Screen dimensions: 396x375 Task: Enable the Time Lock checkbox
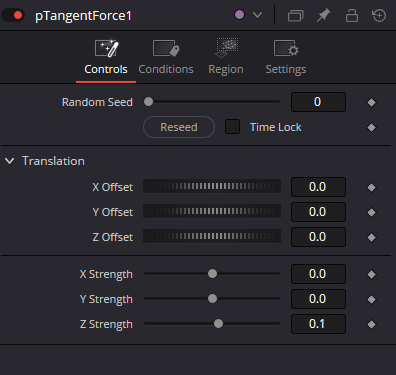click(x=232, y=127)
